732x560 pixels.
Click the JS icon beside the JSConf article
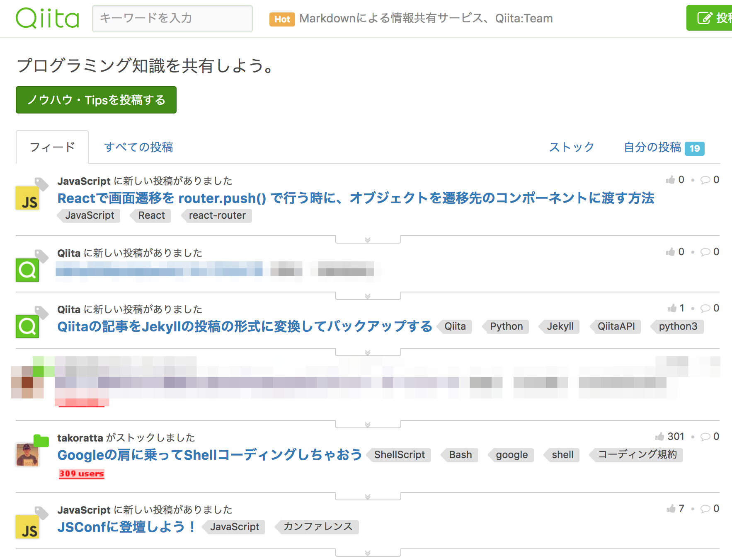coord(27,527)
